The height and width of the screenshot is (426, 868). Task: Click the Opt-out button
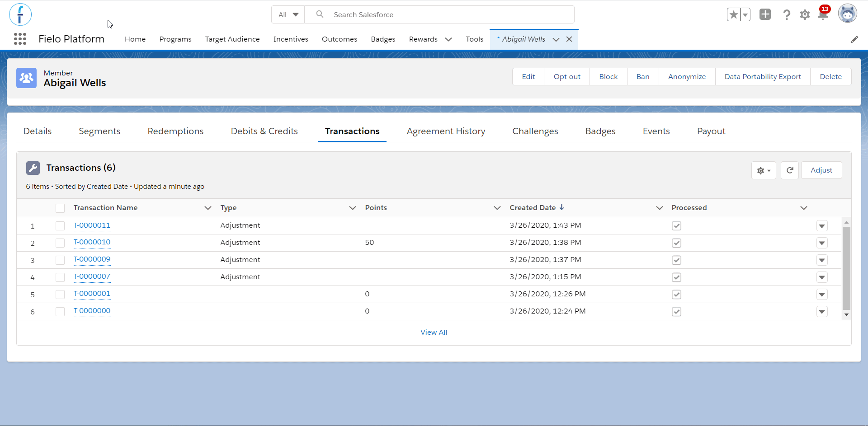[567, 77]
